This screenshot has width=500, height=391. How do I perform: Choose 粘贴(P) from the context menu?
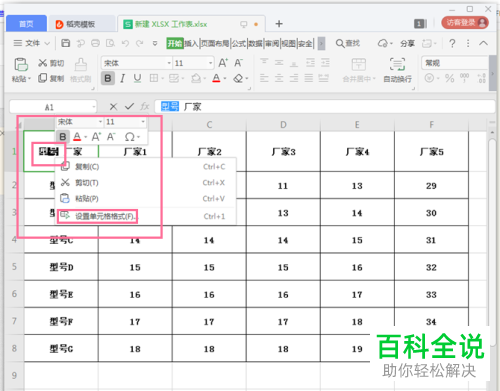pyautogui.click(x=145, y=198)
